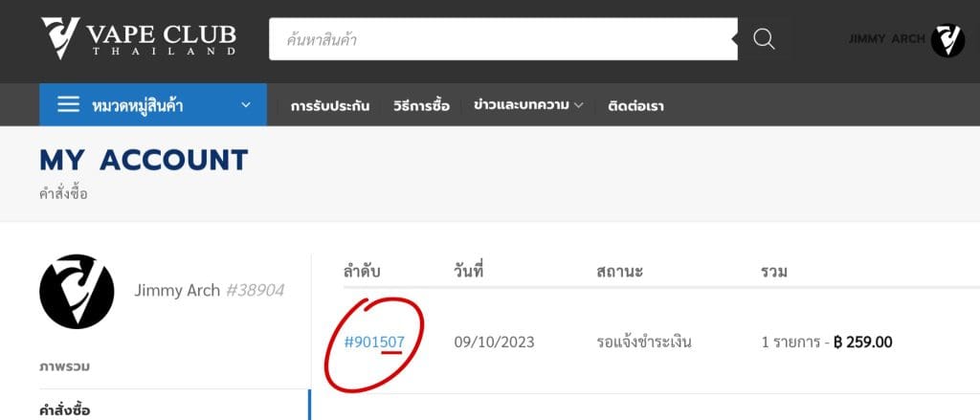Image resolution: width=980 pixels, height=420 pixels.
Task: Open order number #901507
Action: pos(375,342)
